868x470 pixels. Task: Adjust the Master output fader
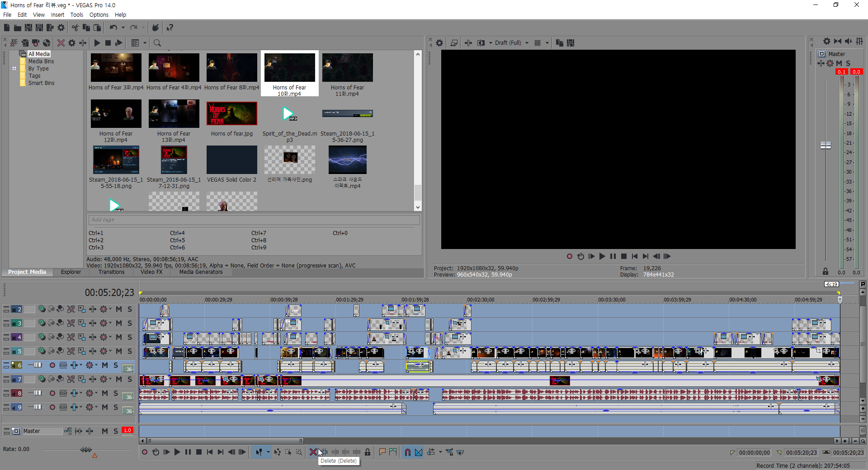coord(826,145)
